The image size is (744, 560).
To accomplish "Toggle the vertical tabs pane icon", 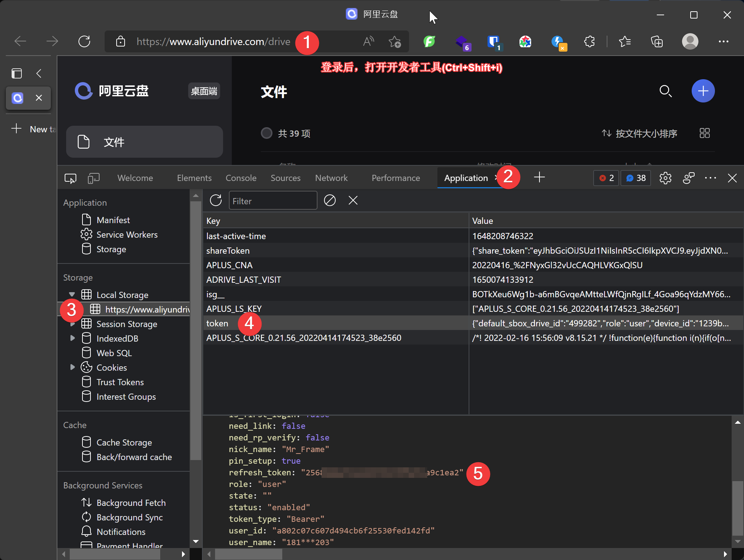I will point(17,73).
